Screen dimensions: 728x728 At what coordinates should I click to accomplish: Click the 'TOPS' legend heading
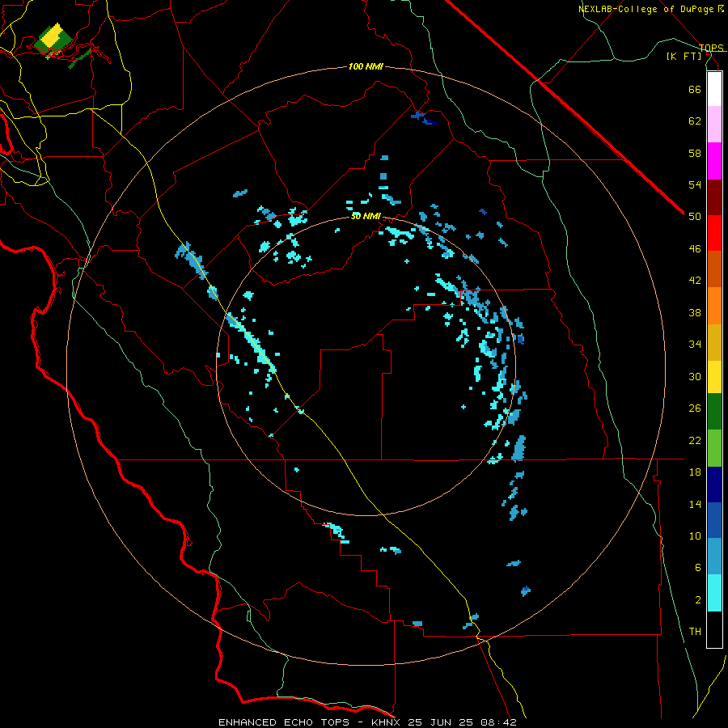tap(711, 48)
